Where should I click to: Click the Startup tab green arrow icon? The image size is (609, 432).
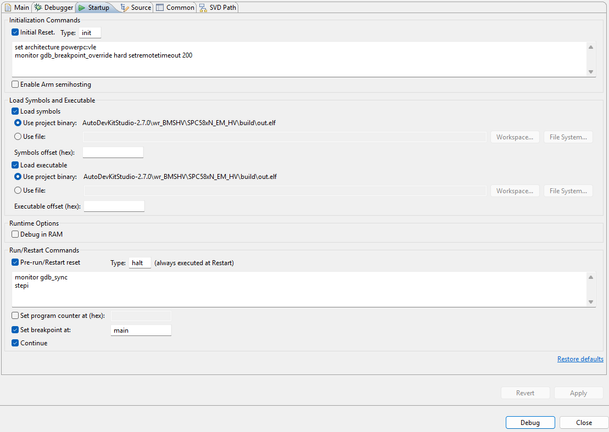(x=82, y=8)
